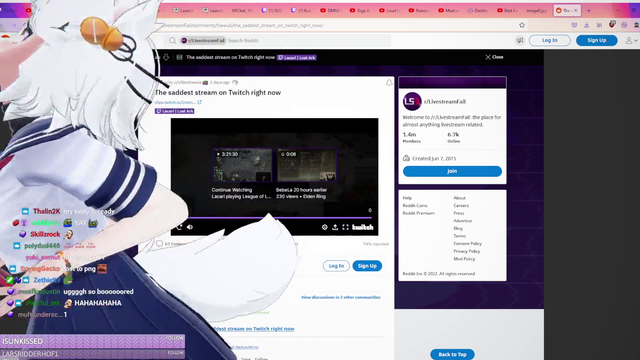This screenshot has width=640, height=360.
Task: Open Continue Watching video thumbnail
Action: tap(242, 165)
